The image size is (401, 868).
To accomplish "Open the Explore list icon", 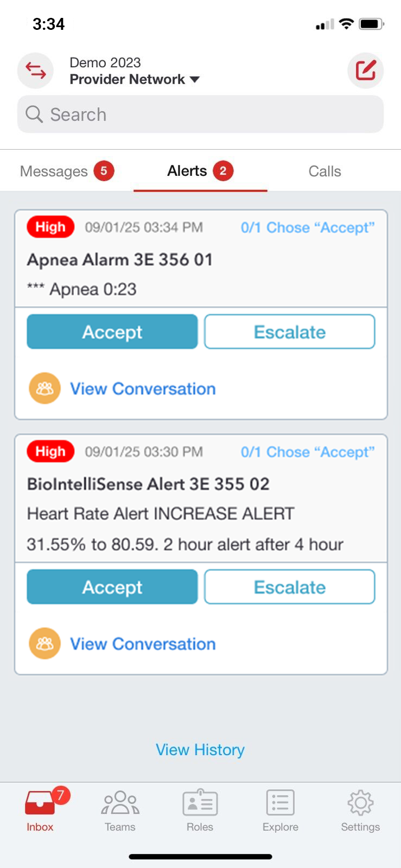I will point(280,803).
